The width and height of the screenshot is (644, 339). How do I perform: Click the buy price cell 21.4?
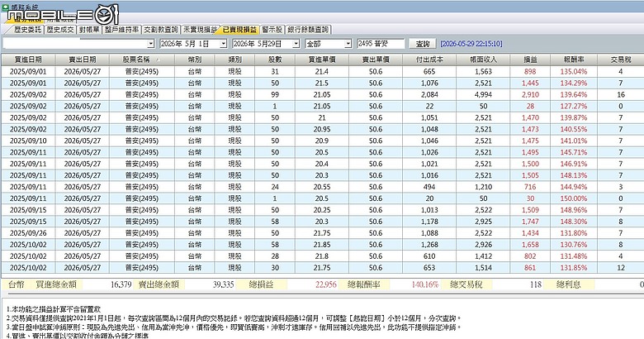point(322,72)
